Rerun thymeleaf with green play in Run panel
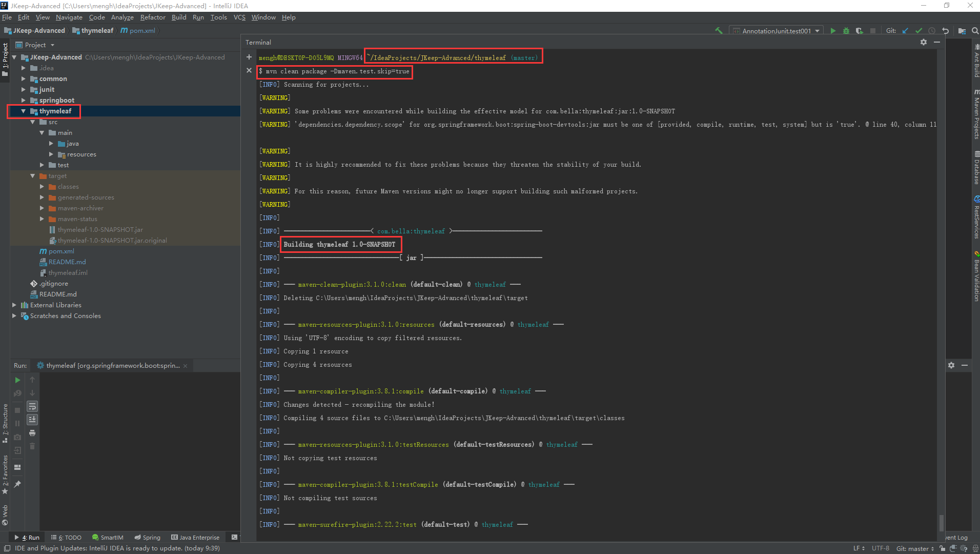This screenshot has height=554, width=980. click(17, 380)
